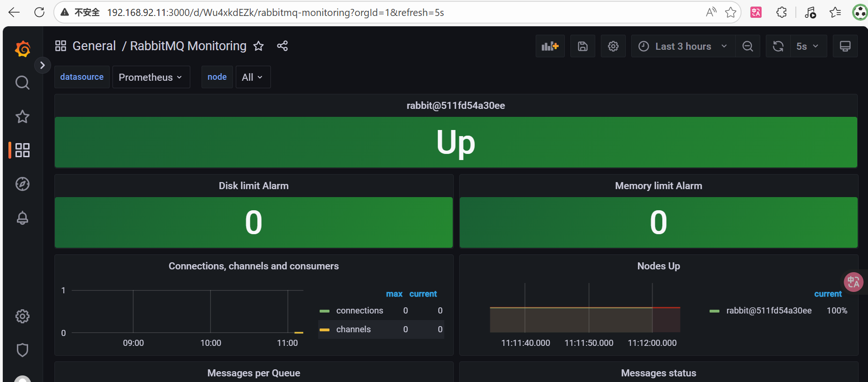Sort Nodes Up legend by current
The image size is (868, 382).
pyautogui.click(x=828, y=294)
